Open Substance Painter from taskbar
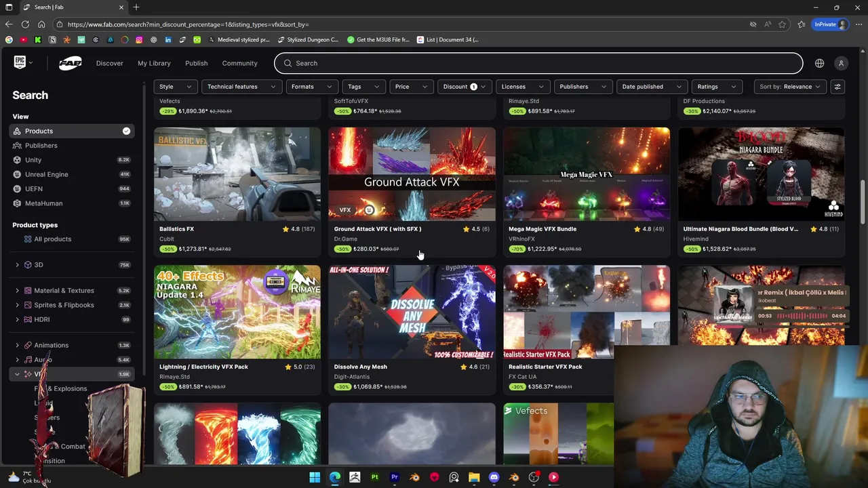The height and width of the screenshot is (488, 868). click(374, 477)
